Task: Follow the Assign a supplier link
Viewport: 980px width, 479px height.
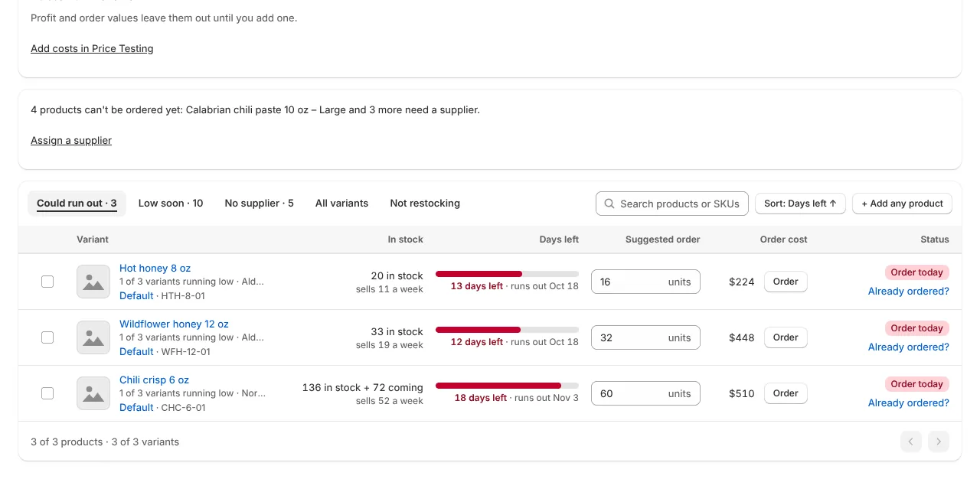Action: (x=71, y=140)
